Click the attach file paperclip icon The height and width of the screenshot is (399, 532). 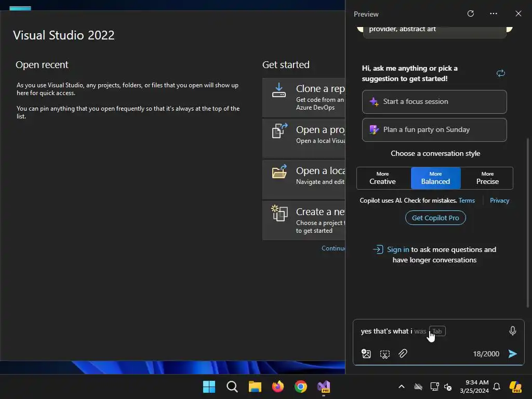pos(403,353)
